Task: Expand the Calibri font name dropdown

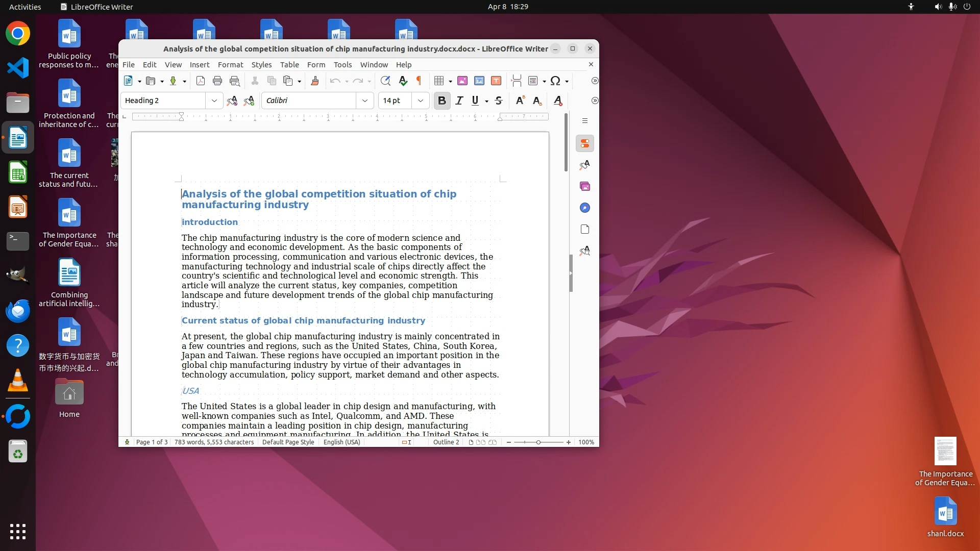Action: (x=365, y=101)
